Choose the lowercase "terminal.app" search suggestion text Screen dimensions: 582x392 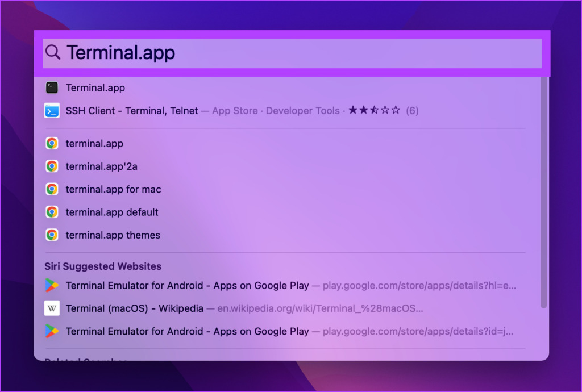point(95,144)
